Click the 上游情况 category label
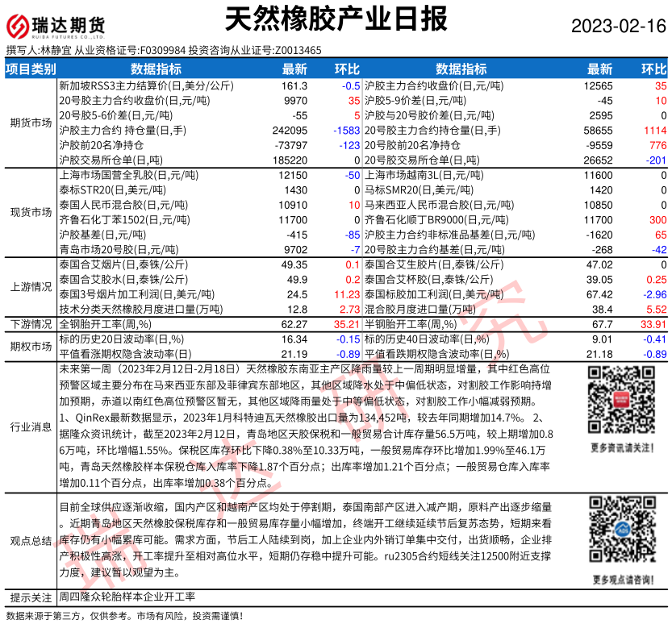 (31, 286)
